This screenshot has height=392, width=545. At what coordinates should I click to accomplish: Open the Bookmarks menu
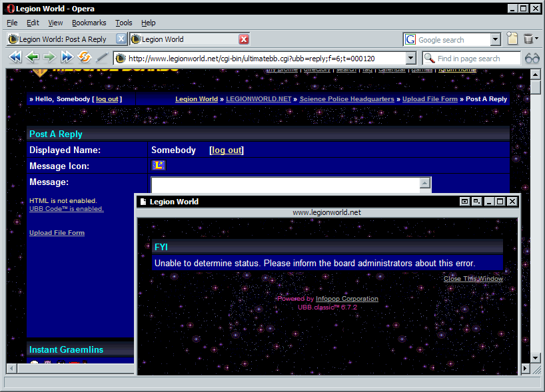pos(89,23)
